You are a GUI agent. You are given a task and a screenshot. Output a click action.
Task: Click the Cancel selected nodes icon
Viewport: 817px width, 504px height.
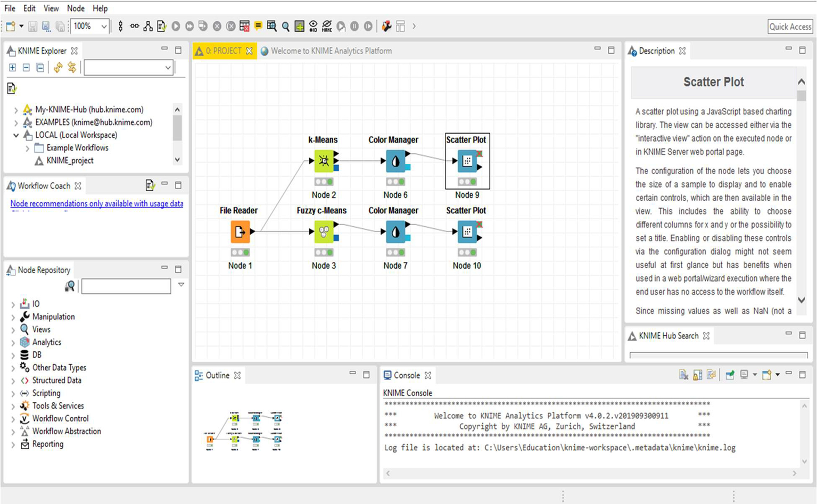[217, 26]
